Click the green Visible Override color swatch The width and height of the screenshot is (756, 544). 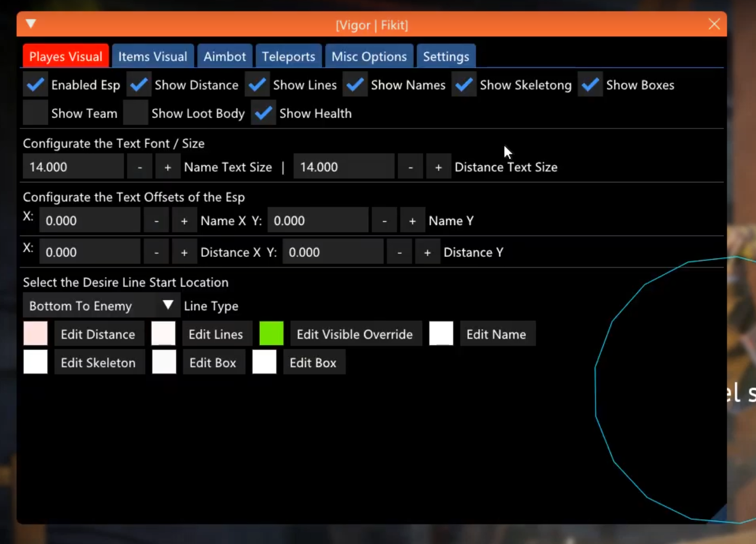coord(271,334)
